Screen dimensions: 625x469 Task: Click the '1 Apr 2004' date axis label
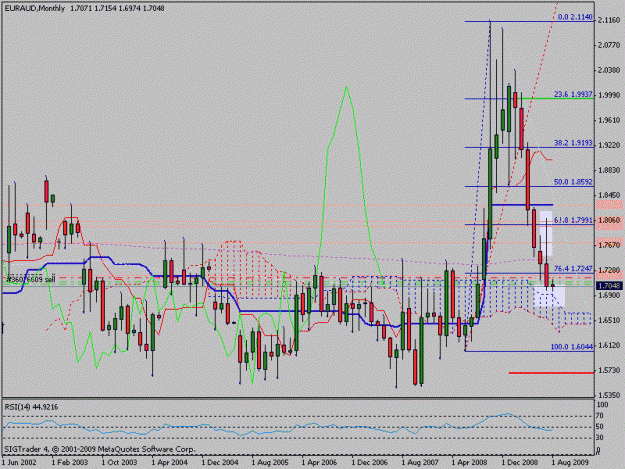[169, 462]
